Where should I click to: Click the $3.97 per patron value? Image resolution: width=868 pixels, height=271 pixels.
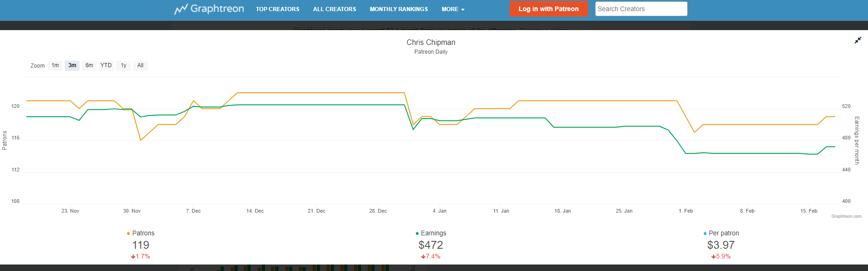(x=721, y=245)
